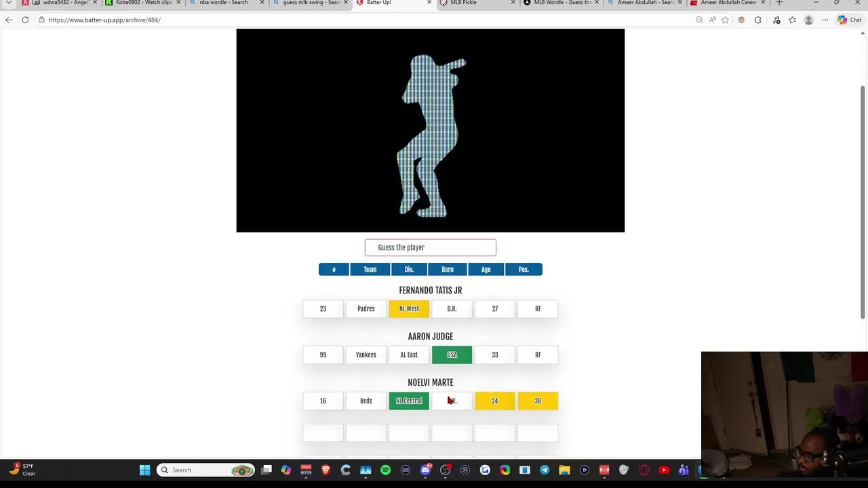This screenshot has height=488, width=868.
Task: Open Discord from the taskbar
Action: pyautogui.click(x=425, y=470)
